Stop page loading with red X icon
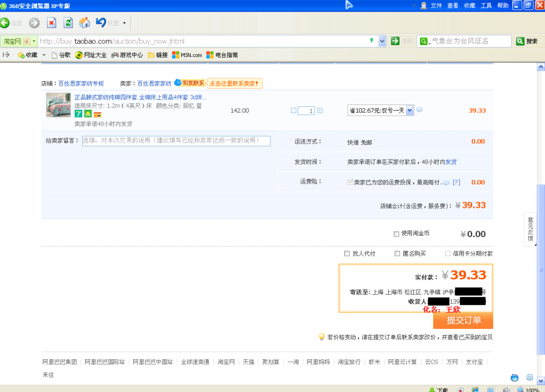 tap(51, 23)
